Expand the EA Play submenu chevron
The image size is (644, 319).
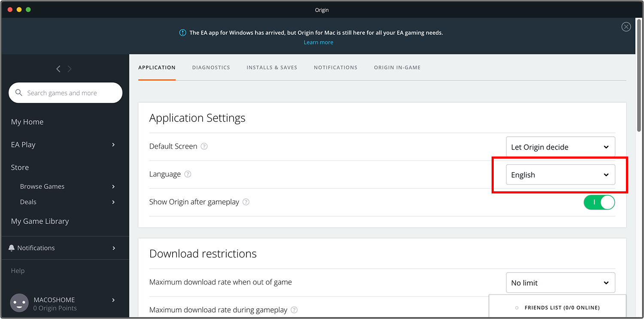click(113, 145)
